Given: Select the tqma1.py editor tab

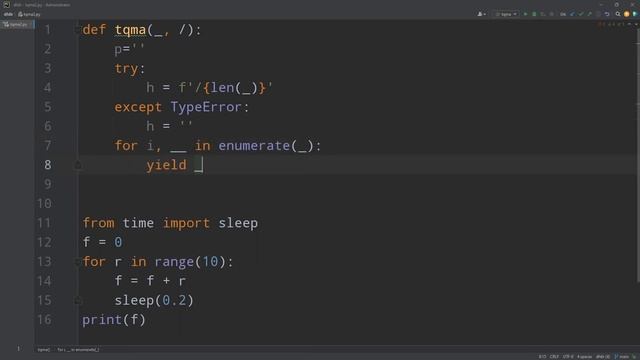Looking at the screenshot, I should [17, 25].
